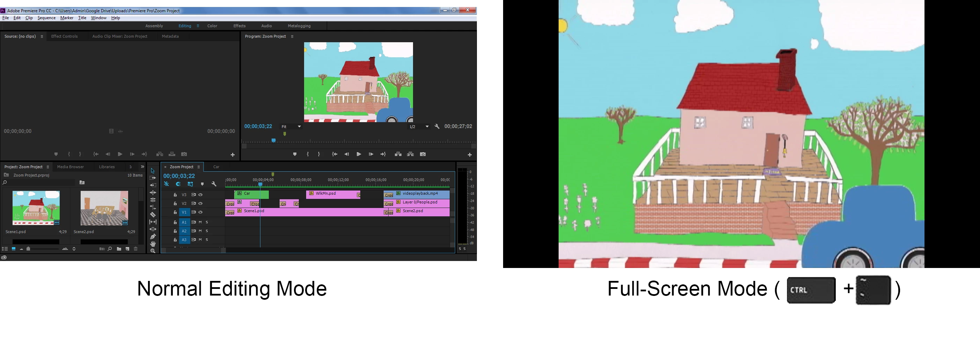The width and height of the screenshot is (980, 343).
Task: Switch Project panel to List view
Action: [5, 249]
